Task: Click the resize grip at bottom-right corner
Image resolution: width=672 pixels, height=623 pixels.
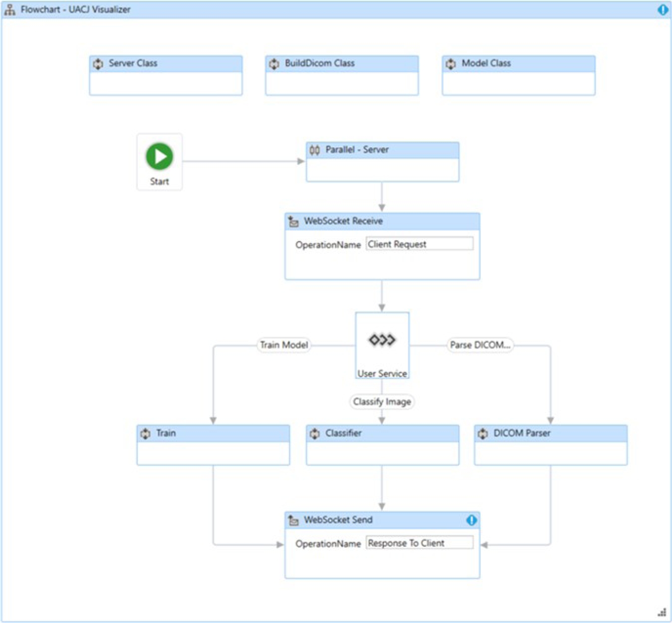Action: [661, 612]
